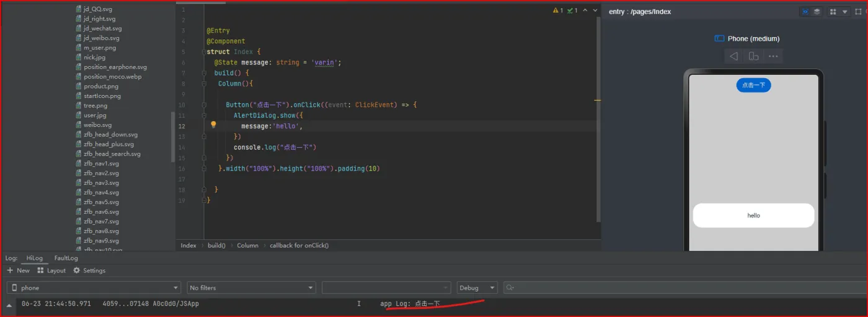The image size is (868, 317).
Task: Click the multi-device grid view icon
Action: [833, 12]
